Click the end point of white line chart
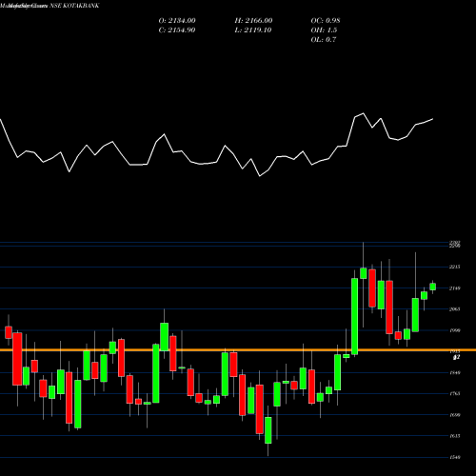476x476 pixels. 433,119
